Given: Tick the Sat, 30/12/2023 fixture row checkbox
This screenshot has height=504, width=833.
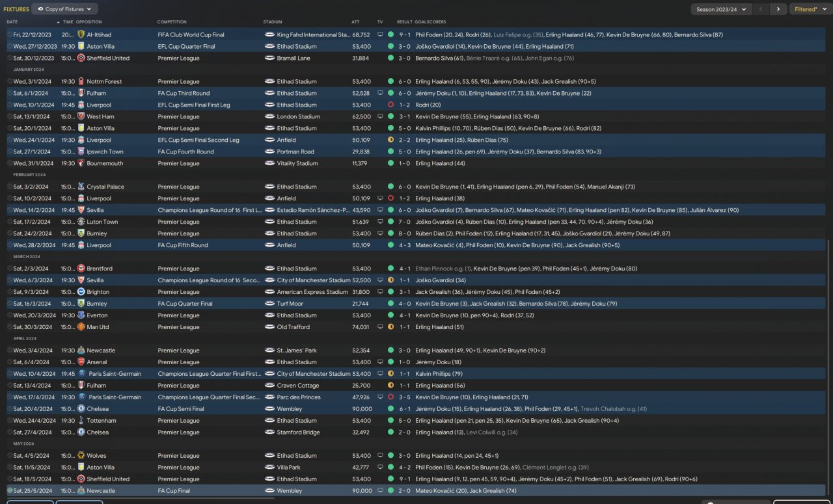Looking at the screenshot, I should (x=10, y=58).
